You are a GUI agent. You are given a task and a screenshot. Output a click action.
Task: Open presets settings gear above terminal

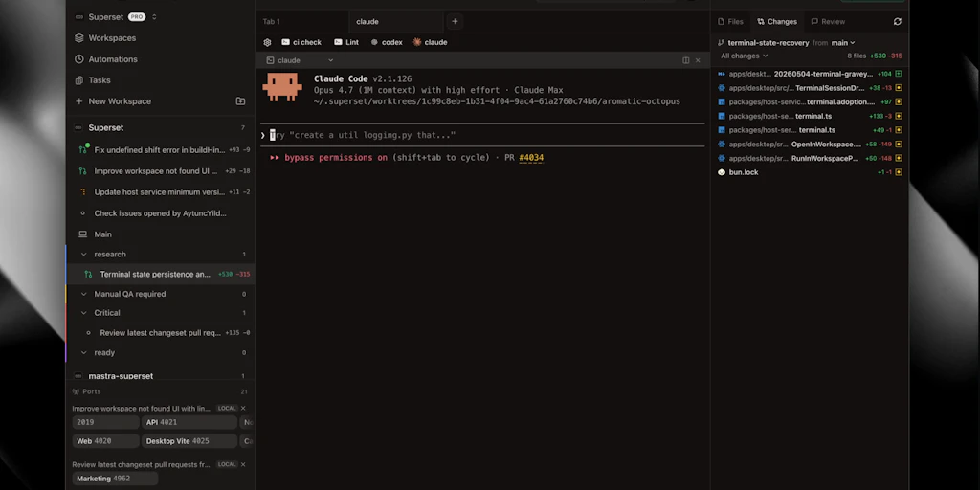click(268, 42)
